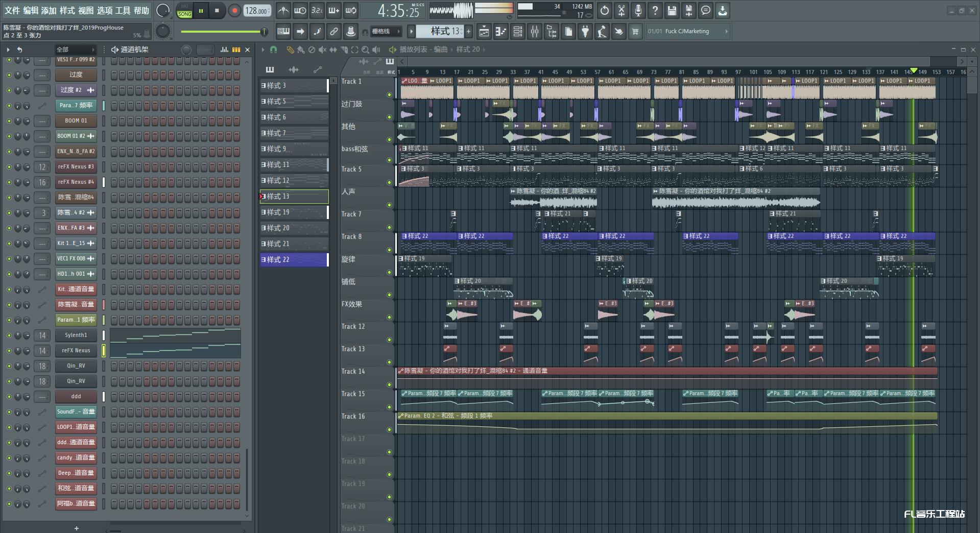Click the one-click recording microphone icon
The width and height of the screenshot is (980, 533).
638,10
